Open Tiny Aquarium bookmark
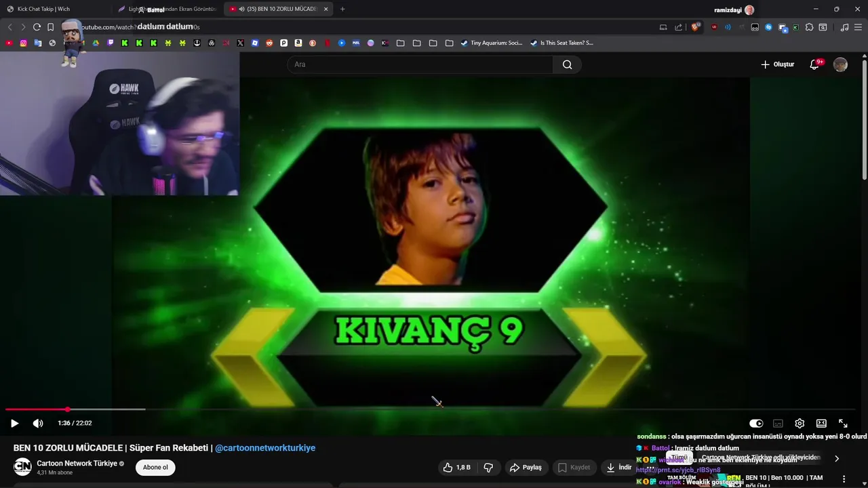The image size is (868, 488). pyautogui.click(x=492, y=43)
